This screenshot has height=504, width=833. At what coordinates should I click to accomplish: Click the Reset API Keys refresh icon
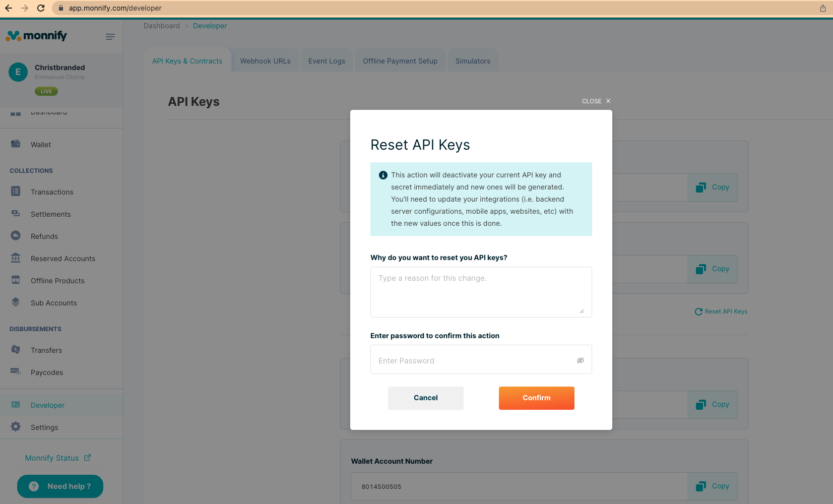coord(698,311)
